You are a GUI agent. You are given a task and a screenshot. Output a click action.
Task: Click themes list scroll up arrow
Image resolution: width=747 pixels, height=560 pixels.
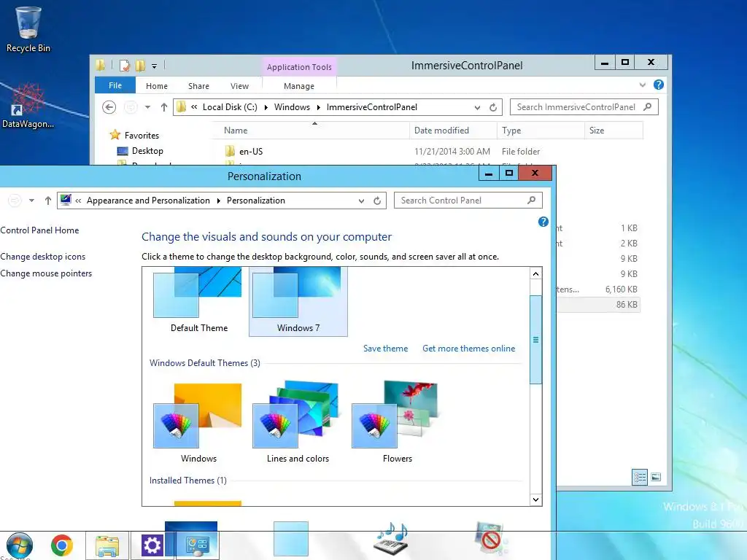(x=536, y=274)
